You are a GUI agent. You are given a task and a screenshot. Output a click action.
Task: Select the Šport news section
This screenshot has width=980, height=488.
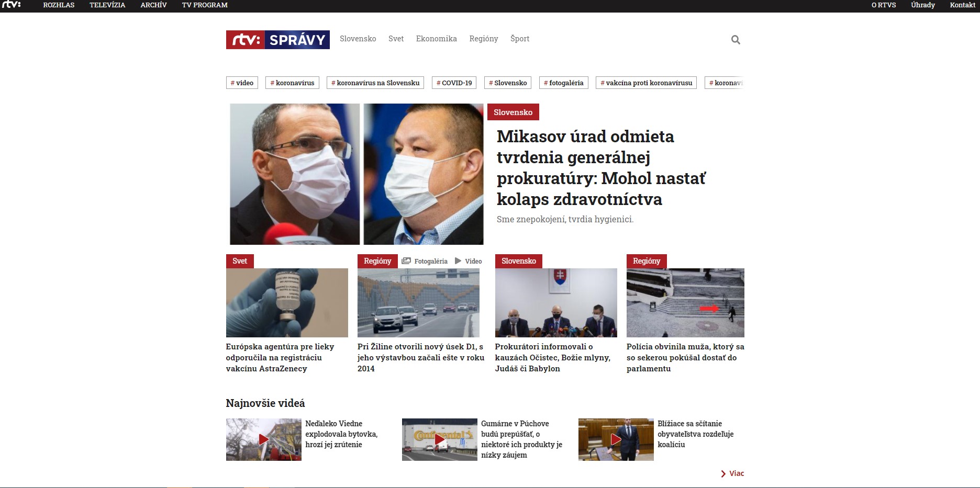click(520, 39)
